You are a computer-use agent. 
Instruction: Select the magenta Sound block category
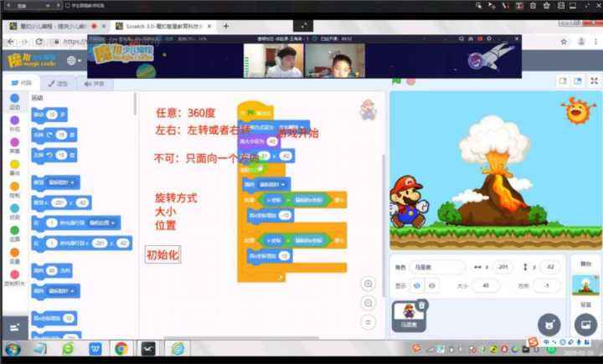point(14,146)
